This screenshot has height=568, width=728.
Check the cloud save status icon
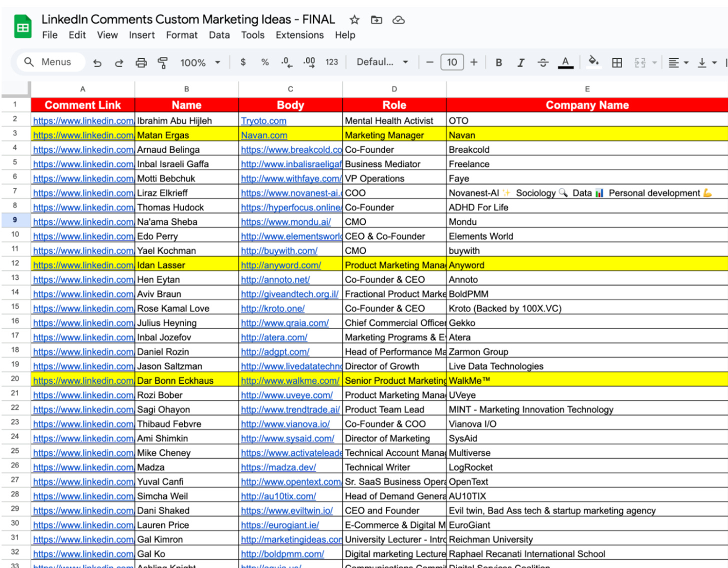398,20
